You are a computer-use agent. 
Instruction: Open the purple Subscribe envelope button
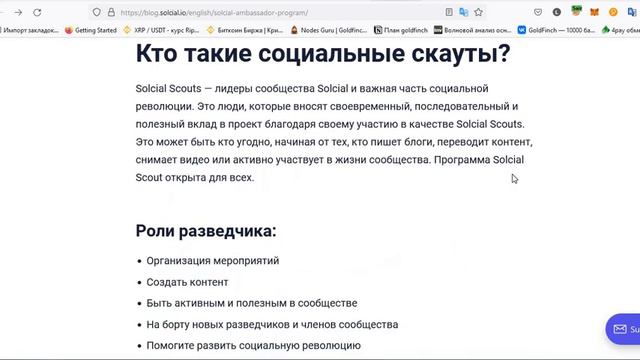(623, 329)
